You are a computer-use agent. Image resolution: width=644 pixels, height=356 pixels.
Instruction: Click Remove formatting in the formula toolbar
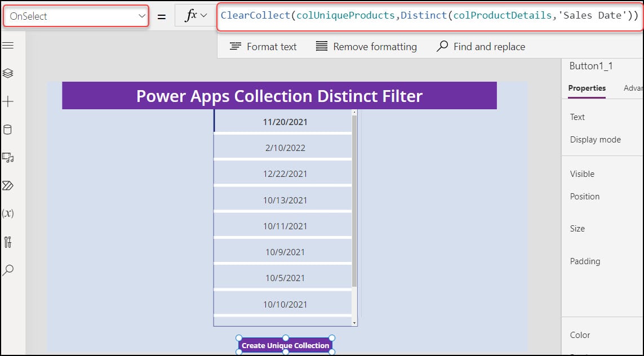tap(366, 46)
